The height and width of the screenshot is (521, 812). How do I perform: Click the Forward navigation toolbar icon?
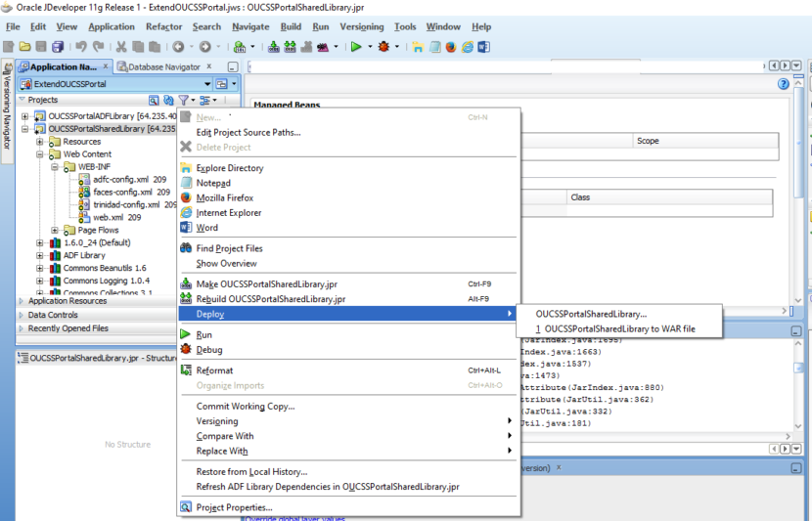point(205,47)
